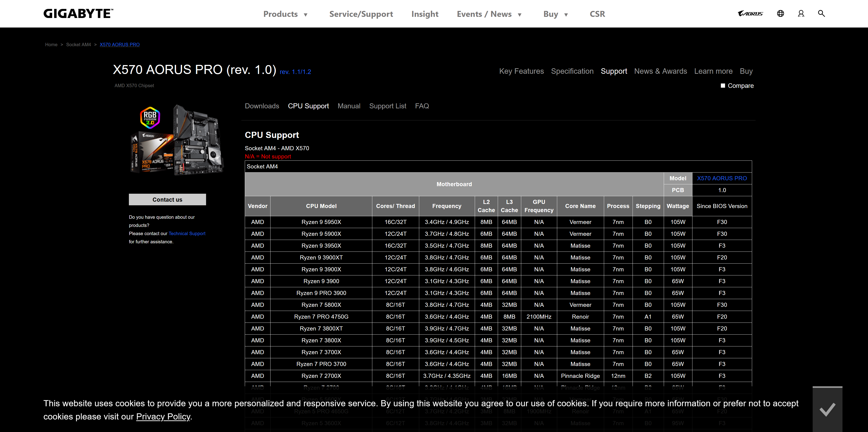868x432 pixels.
Task: Click the Ryzen 7 2700X cell
Action: (321, 376)
